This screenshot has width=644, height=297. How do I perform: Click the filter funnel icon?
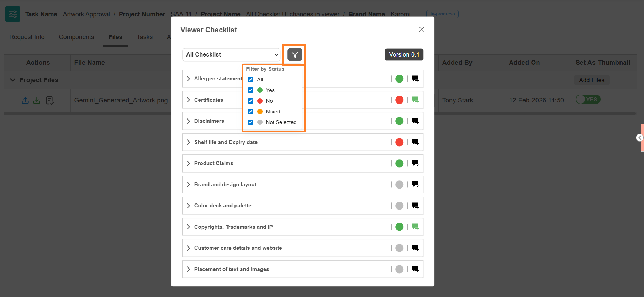click(295, 55)
